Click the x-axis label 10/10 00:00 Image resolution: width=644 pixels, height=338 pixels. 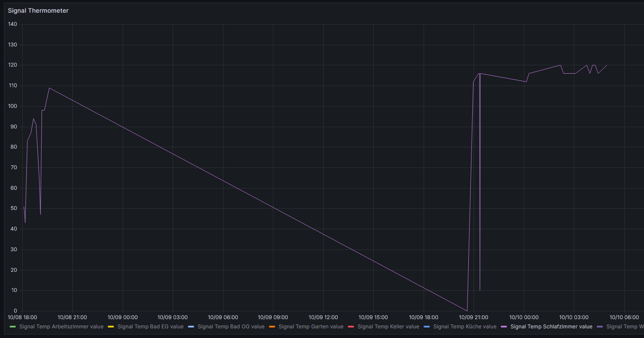[x=524, y=317]
